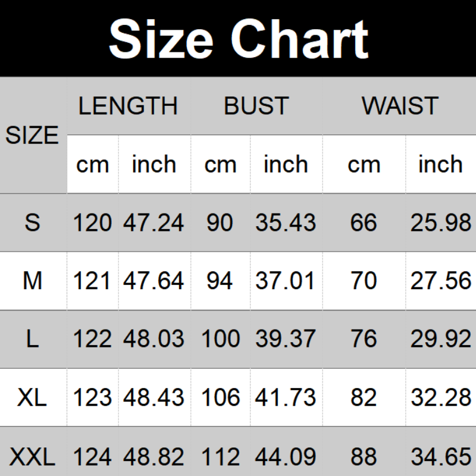Select the XXL size row label
The image size is (476, 476).
(x=33, y=458)
